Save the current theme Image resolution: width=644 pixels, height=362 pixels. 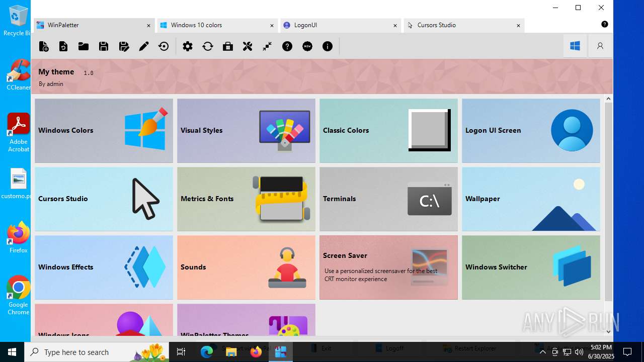tap(104, 46)
